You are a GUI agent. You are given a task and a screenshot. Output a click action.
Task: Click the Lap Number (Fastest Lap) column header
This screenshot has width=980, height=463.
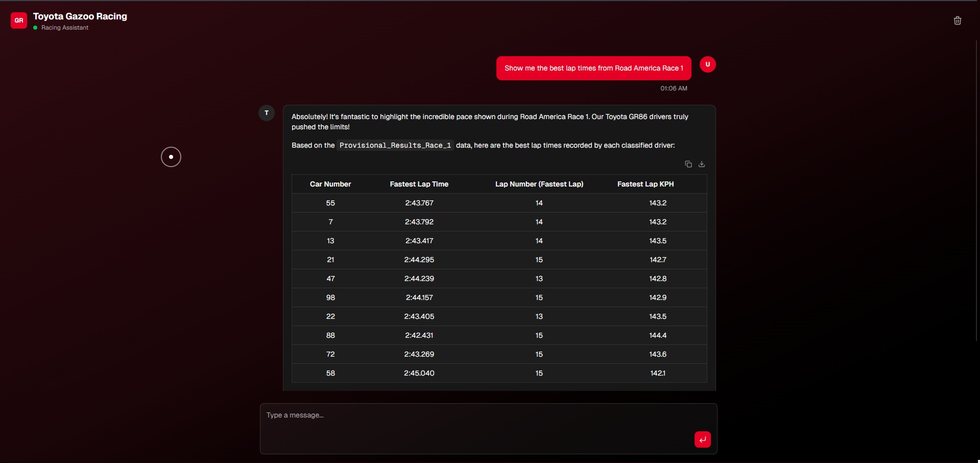(x=539, y=184)
